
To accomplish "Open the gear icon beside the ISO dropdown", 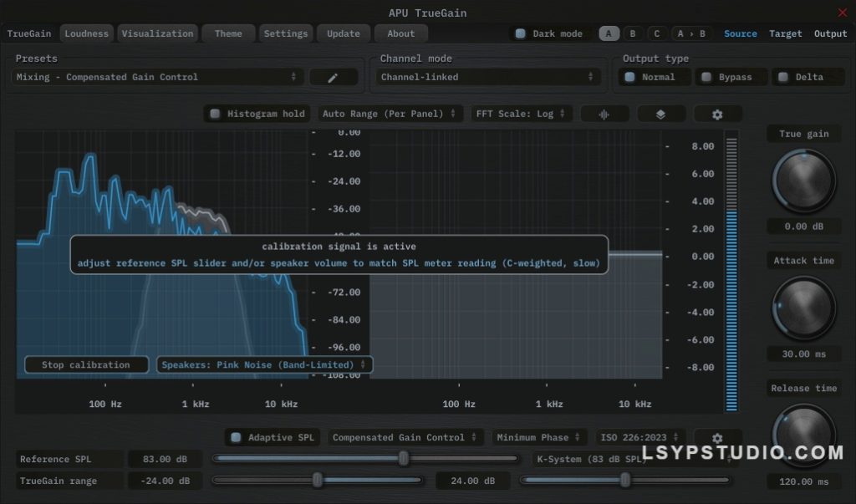I will (717, 437).
